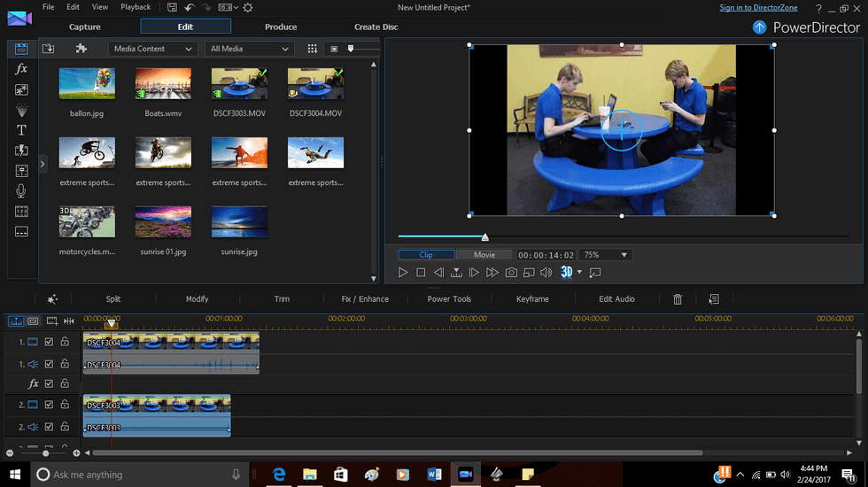The height and width of the screenshot is (487, 868).
Task: Open the Media Content dropdown
Action: click(x=152, y=49)
